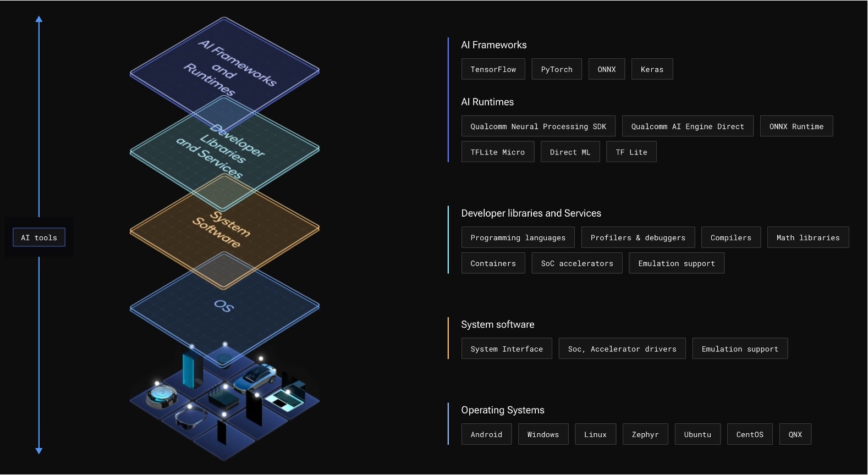Image resolution: width=868 pixels, height=475 pixels.
Task: Click the car illustration icon
Action: (x=255, y=377)
